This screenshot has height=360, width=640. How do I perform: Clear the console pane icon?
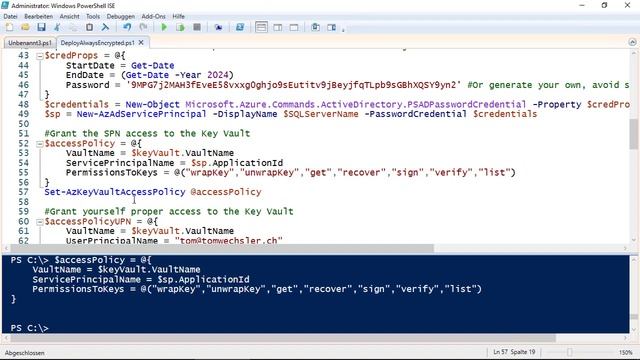click(105, 27)
